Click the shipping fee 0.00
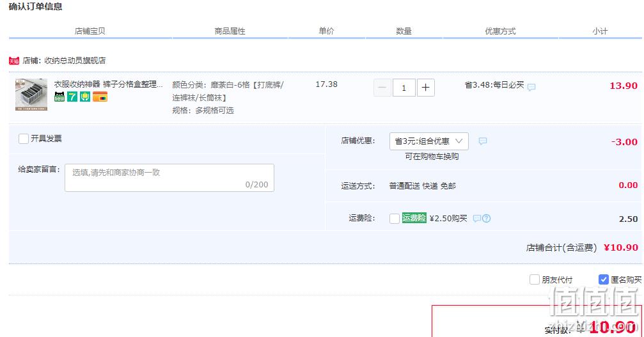 tap(628, 185)
